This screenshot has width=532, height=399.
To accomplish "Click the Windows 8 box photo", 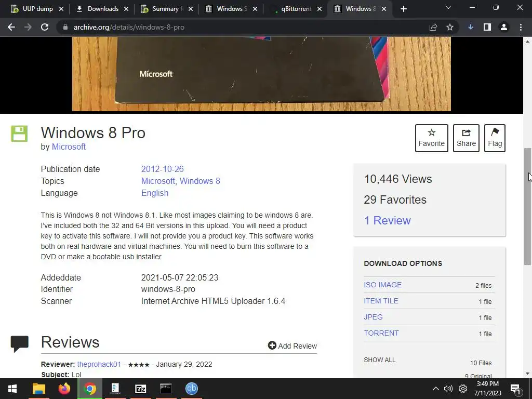I will point(261,74).
